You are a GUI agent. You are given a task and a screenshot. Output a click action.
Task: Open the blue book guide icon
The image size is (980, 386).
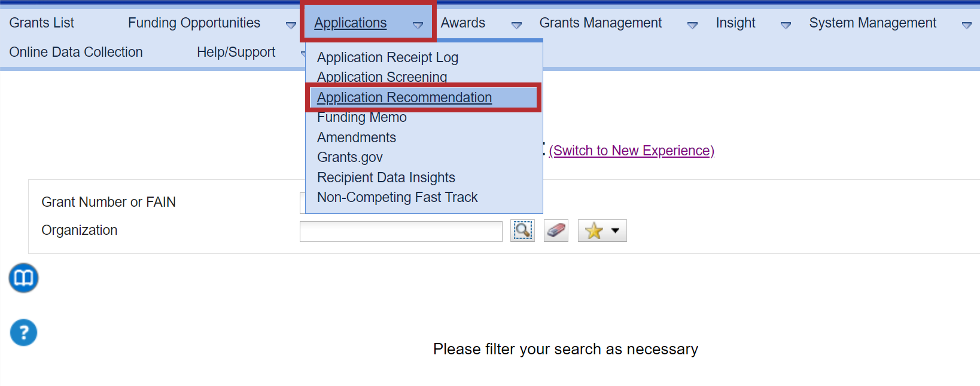click(x=23, y=278)
